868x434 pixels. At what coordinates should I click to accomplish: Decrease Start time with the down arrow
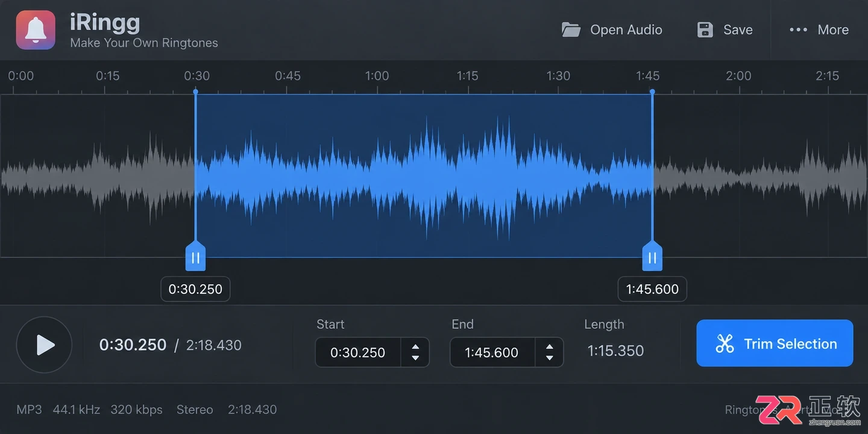tap(415, 358)
